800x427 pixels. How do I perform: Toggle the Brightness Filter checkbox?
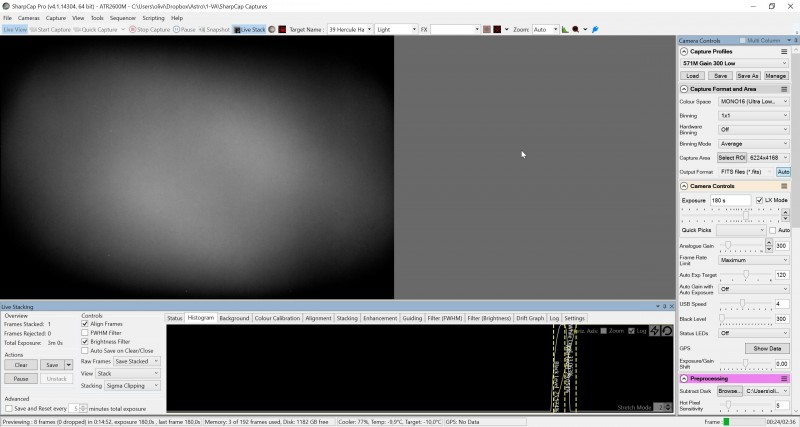(85, 342)
